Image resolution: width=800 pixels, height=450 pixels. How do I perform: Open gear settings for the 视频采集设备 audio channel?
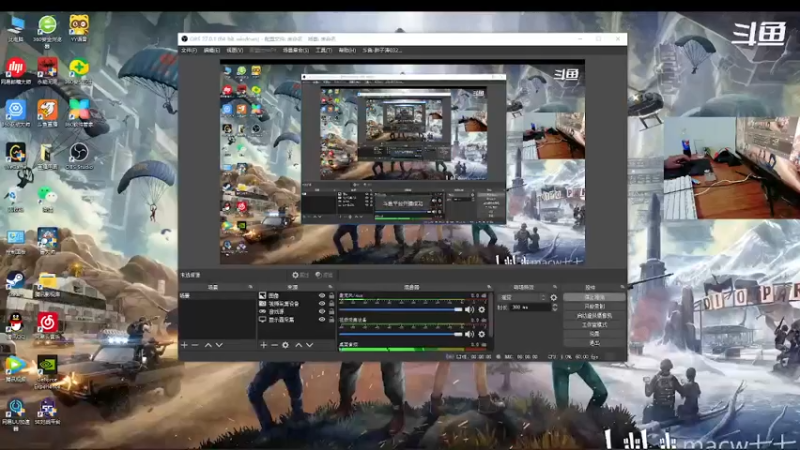(x=482, y=334)
